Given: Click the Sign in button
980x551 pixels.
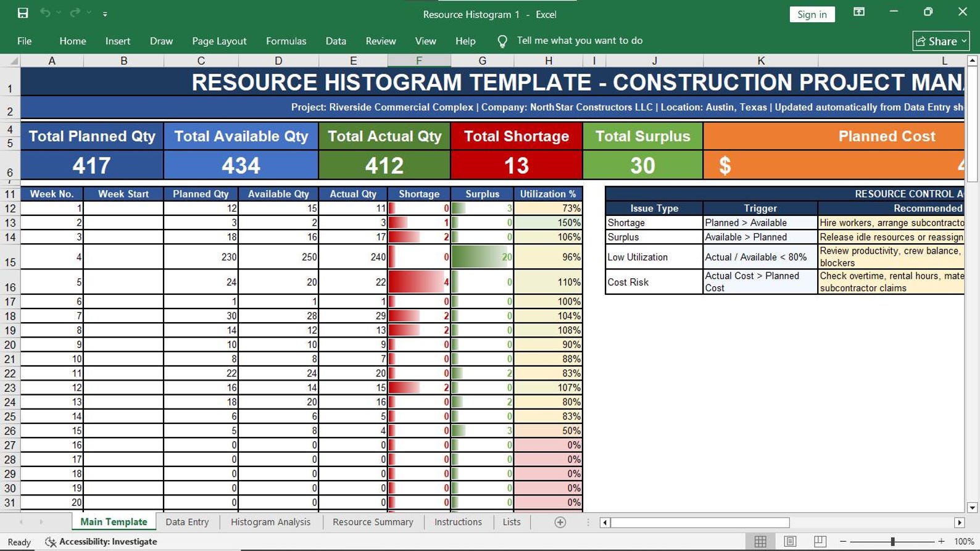Looking at the screenshot, I should click(812, 14).
